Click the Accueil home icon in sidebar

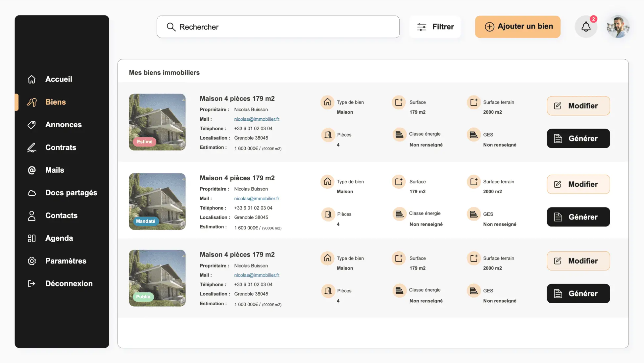point(31,79)
